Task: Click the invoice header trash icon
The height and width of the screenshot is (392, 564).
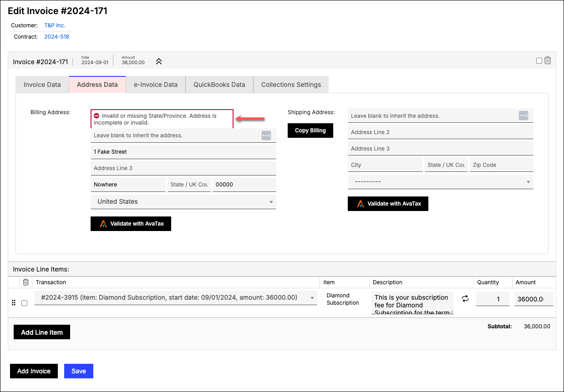Action: 548,60
